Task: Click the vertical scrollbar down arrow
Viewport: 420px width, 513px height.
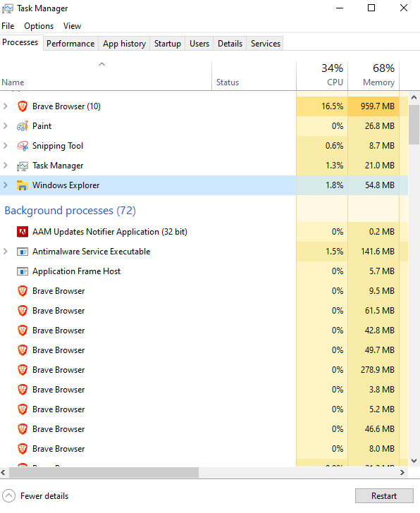Action: coord(414,461)
